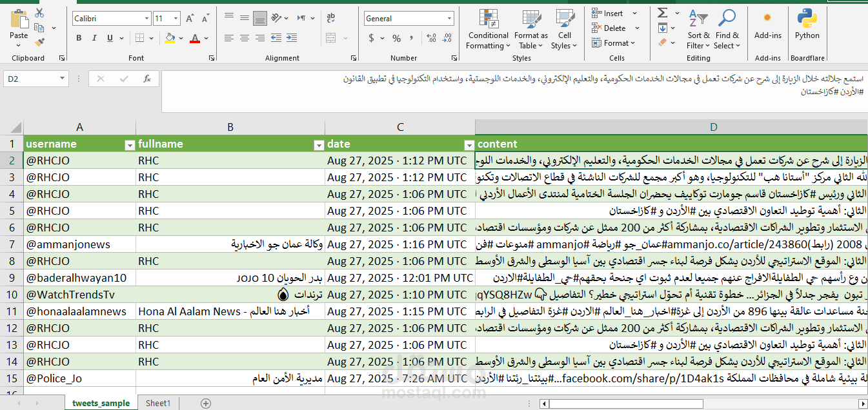This screenshot has width=868, height=410.
Task: Apply percent style to the cell
Action: point(396,38)
